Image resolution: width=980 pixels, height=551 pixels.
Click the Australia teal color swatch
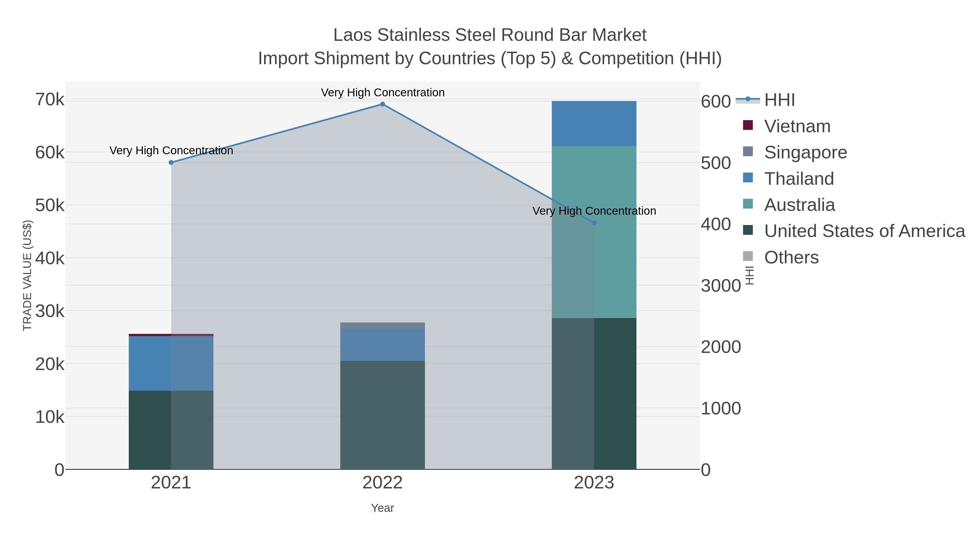pyautogui.click(x=748, y=204)
